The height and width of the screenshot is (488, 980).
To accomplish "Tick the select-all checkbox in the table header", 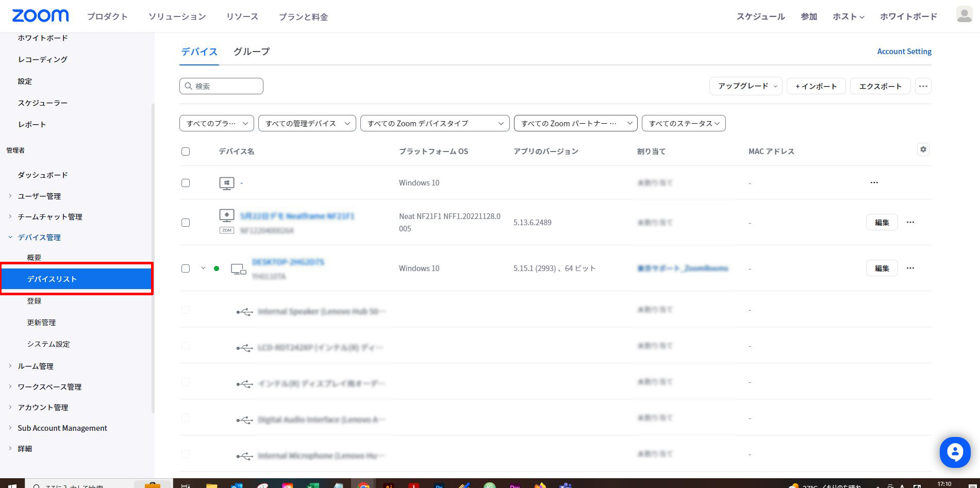I will click(186, 152).
